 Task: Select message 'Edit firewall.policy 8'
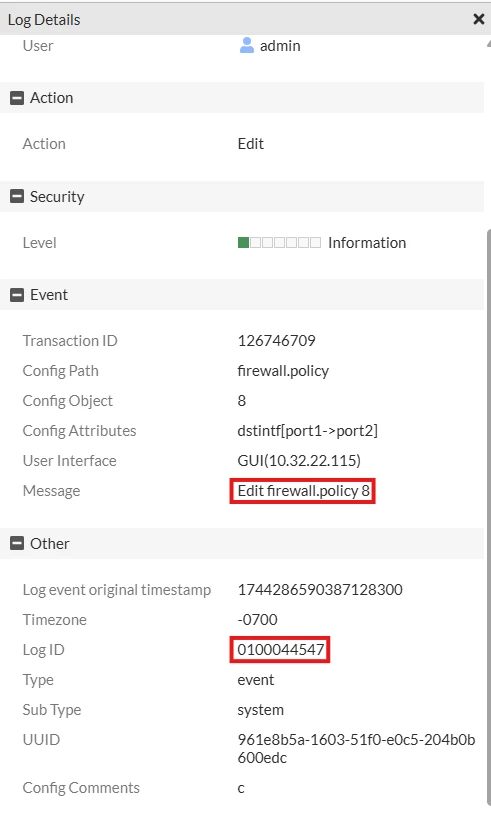303,491
